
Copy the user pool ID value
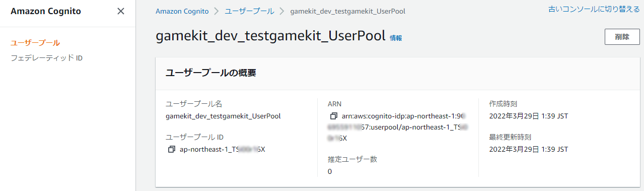pos(172,149)
